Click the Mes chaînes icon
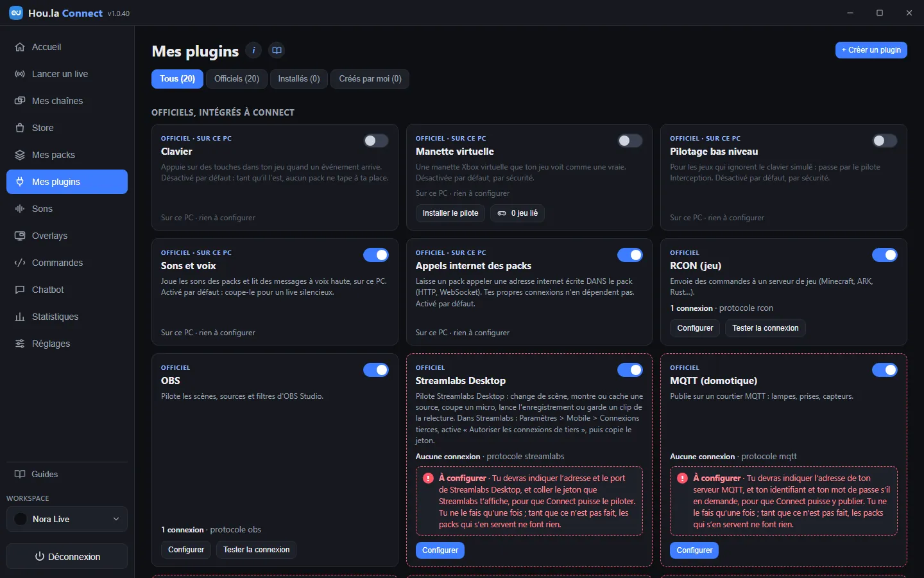This screenshot has height=578, width=924. [x=20, y=101]
